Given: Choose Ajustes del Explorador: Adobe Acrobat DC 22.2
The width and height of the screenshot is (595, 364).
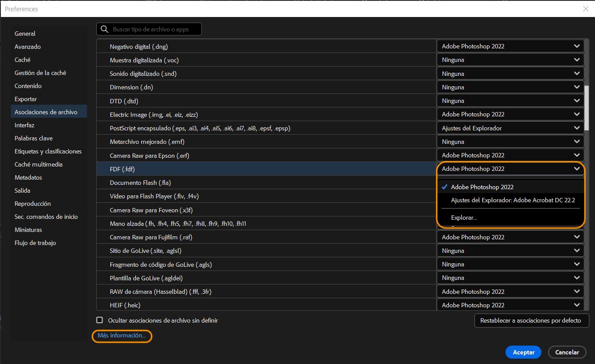Looking at the screenshot, I should [510, 200].
